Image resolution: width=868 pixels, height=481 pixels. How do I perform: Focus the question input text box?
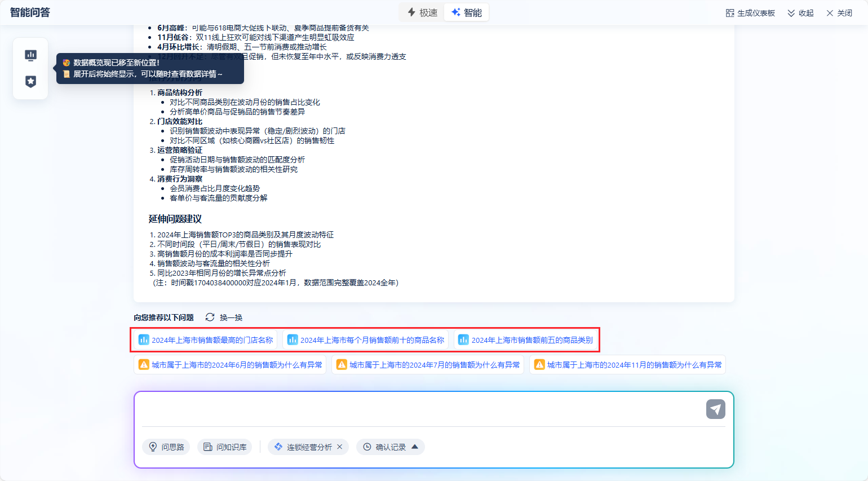(420, 409)
